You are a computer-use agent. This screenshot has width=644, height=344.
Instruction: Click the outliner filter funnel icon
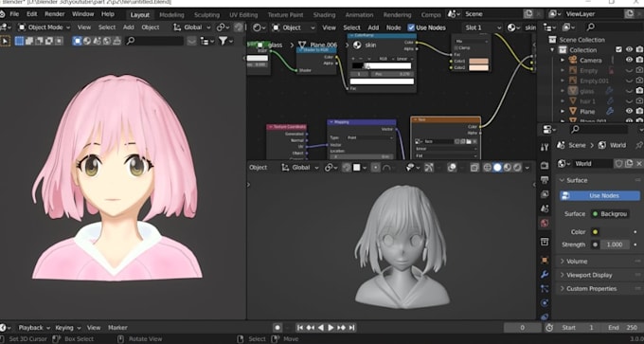pos(223,41)
